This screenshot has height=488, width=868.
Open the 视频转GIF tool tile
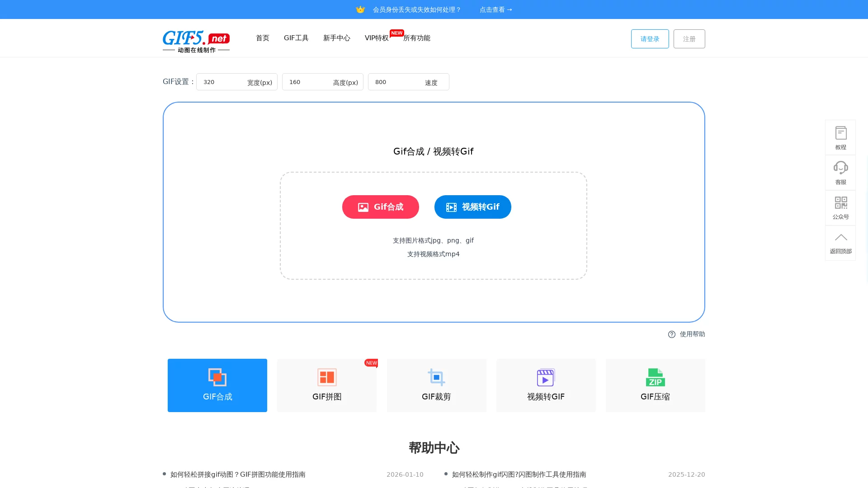tap(546, 385)
